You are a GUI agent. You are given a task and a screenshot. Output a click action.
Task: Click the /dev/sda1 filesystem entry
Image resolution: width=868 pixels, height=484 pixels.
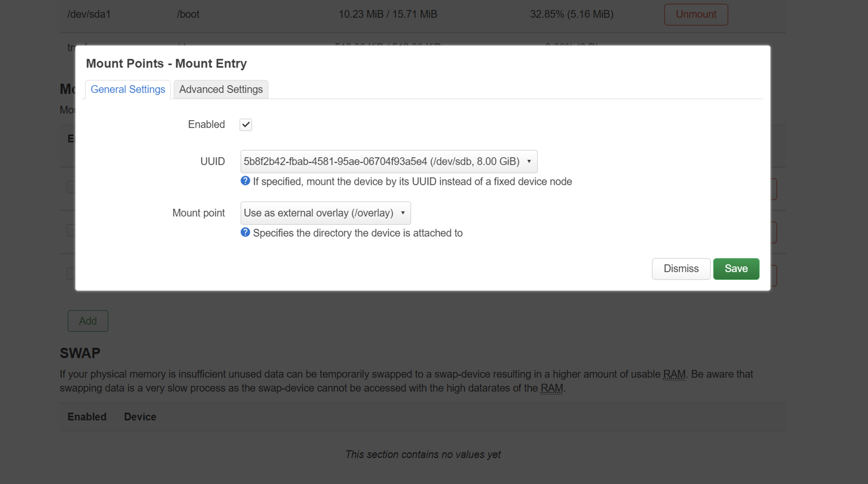[x=89, y=14]
